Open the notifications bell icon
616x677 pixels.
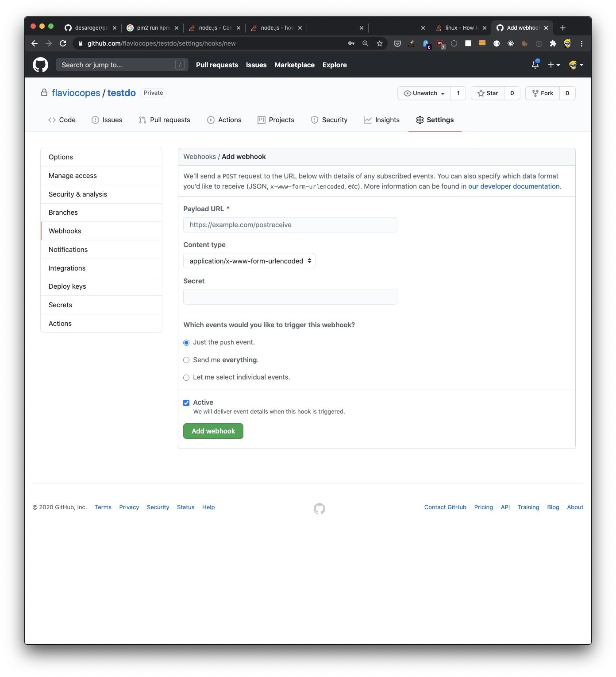[x=535, y=65]
